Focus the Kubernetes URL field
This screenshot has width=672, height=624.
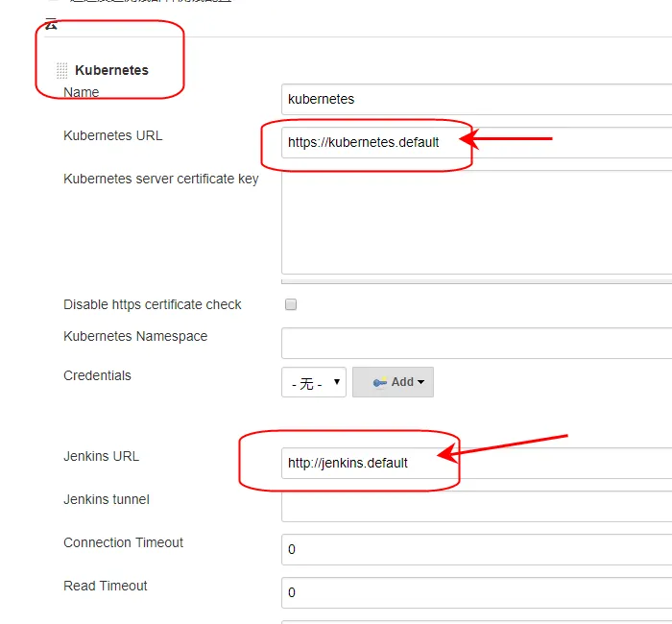[476, 142]
